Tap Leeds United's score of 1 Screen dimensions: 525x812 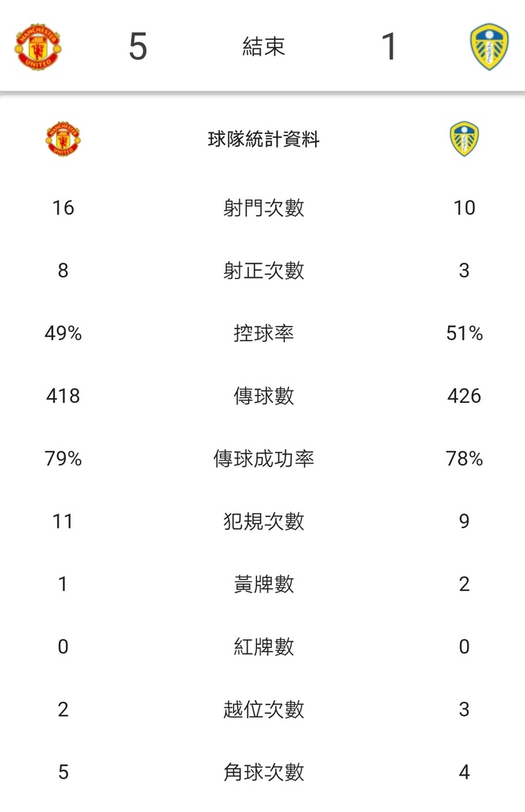click(389, 47)
